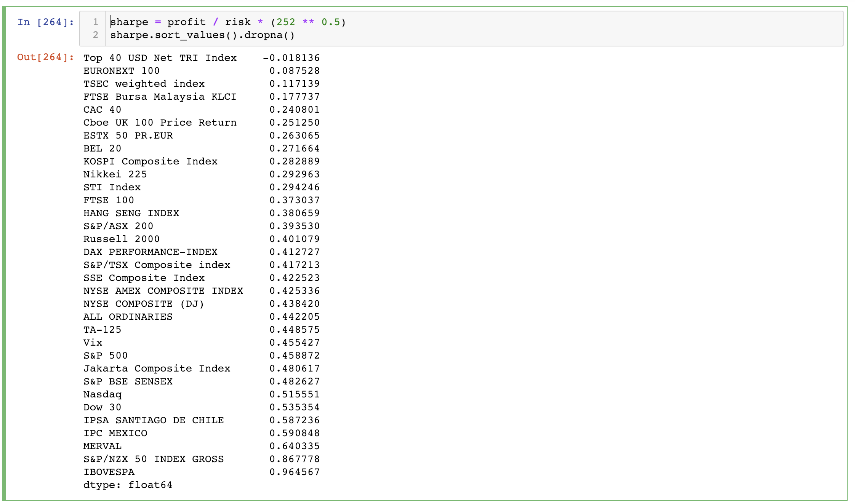Screen dimensions: 855x504
Task: Select the ESTX 50 PR.EUR label
Action: [128, 136]
